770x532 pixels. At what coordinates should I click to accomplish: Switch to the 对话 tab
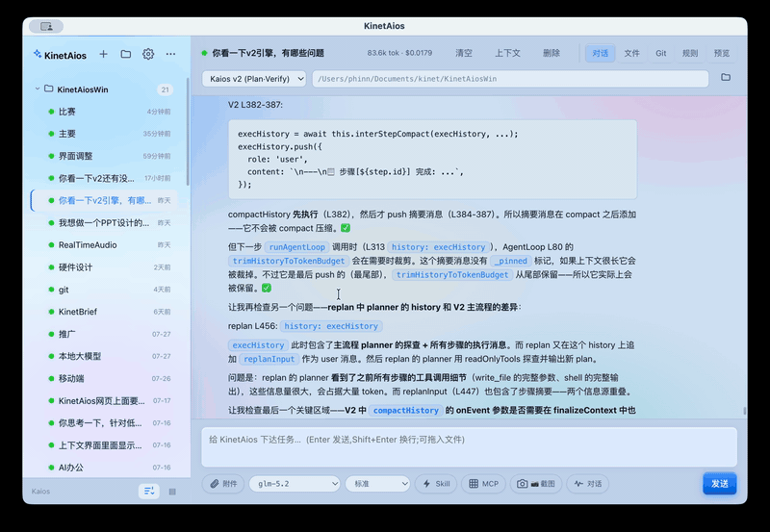(600, 53)
